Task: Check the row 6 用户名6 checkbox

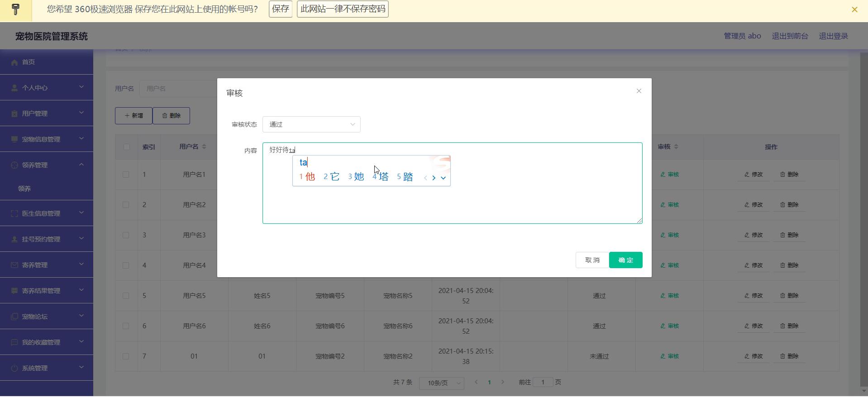Action: tap(126, 326)
